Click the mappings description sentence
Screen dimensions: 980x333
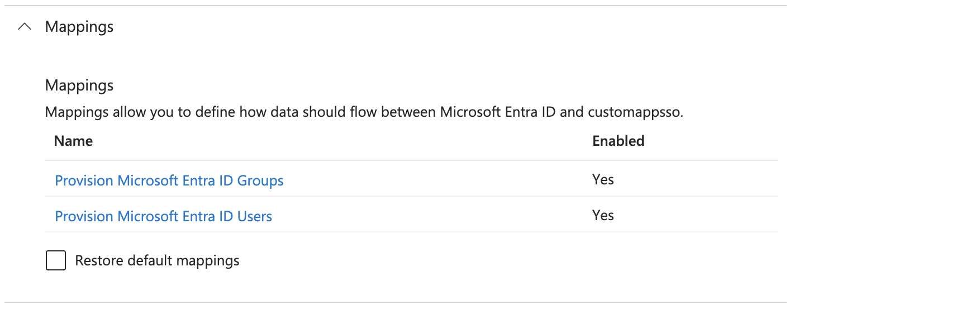(x=364, y=112)
